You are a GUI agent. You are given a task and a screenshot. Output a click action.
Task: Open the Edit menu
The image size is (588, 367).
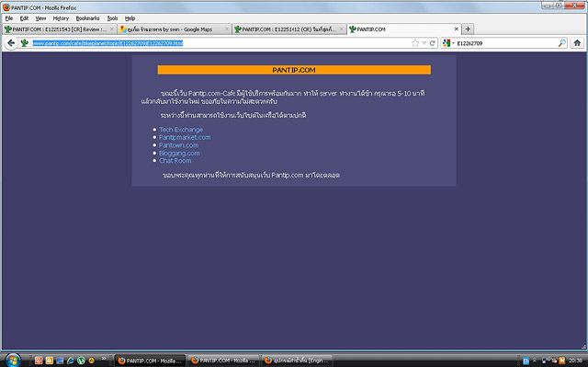click(24, 18)
